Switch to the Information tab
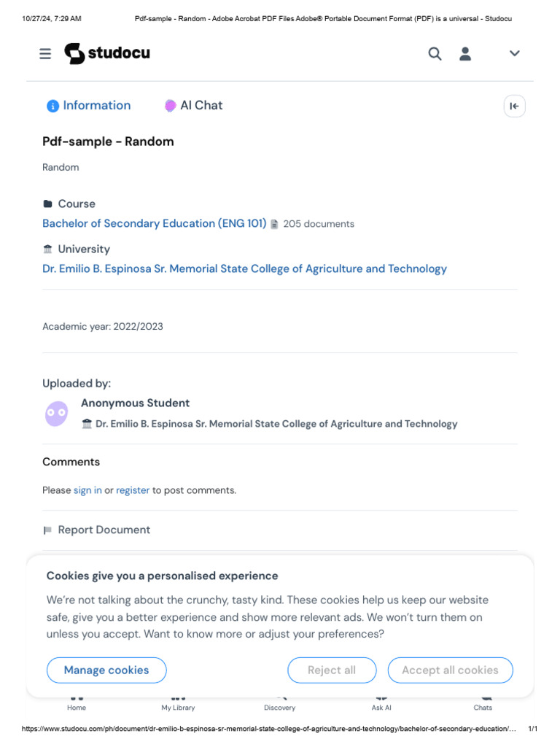Screen dimensions: 560x747 click(88, 106)
